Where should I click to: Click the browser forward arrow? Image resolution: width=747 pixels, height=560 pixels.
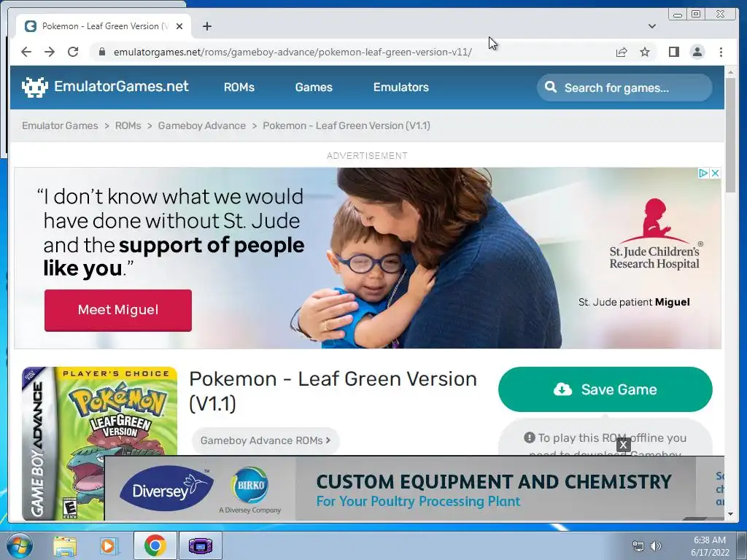[x=50, y=52]
